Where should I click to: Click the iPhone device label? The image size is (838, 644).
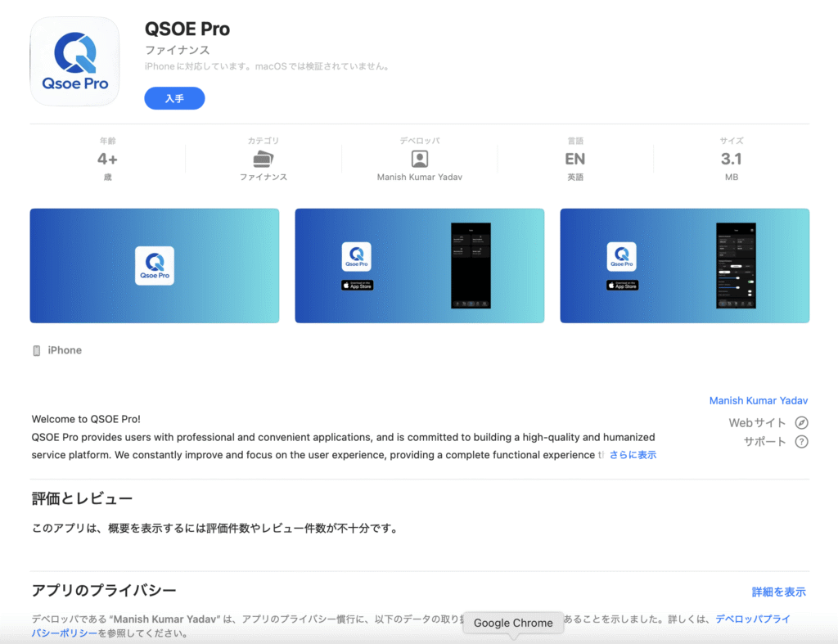(x=65, y=350)
